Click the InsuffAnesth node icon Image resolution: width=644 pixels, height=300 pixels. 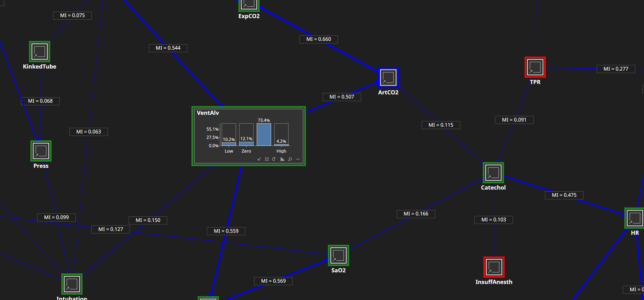point(494,267)
